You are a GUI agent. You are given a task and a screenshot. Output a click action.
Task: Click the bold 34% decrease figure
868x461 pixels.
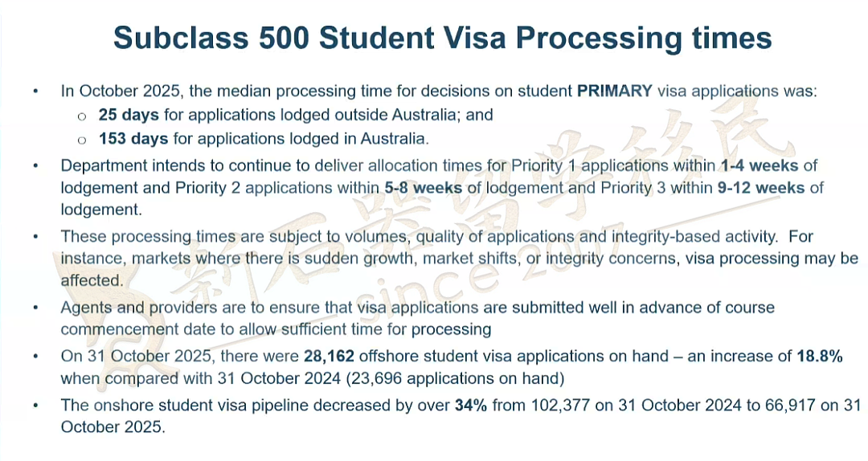click(470, 405)
